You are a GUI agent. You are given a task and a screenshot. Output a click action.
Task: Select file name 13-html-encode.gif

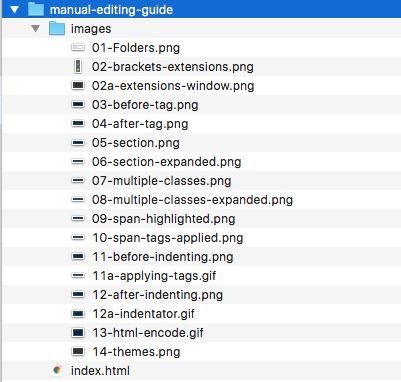[148, 333]
